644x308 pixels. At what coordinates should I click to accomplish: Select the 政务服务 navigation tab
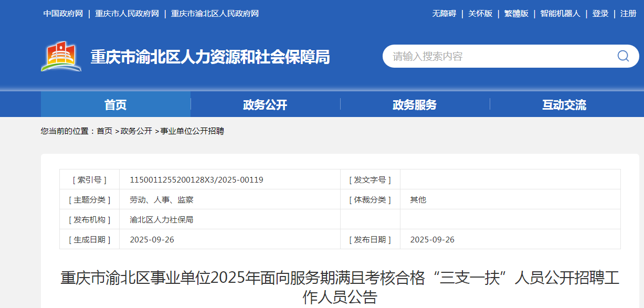tap(415, 104)
